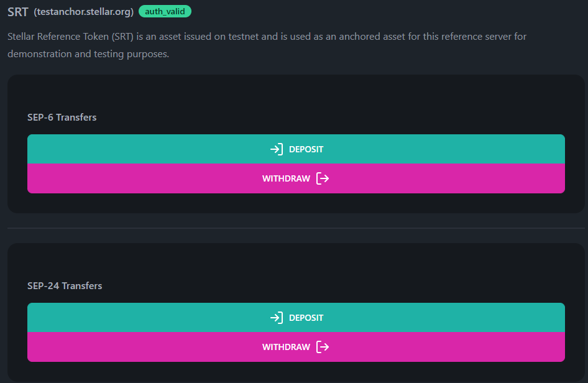Click the horizontal divider between transfer sections
This screenshot has width=588, height=383.
click(296, 228)
